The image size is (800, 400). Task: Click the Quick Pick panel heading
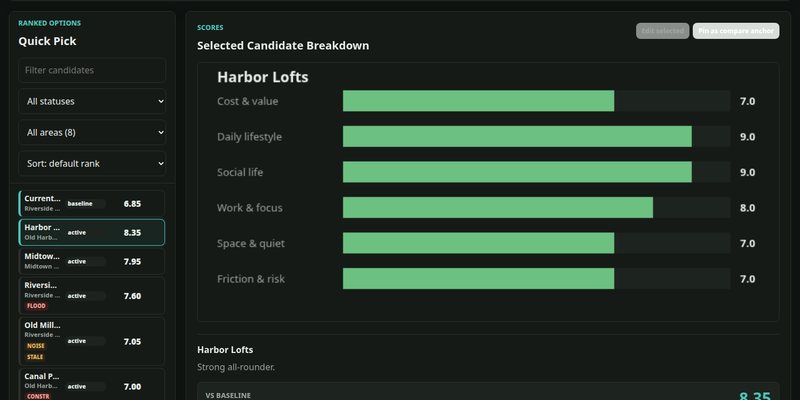pos(47,41)
